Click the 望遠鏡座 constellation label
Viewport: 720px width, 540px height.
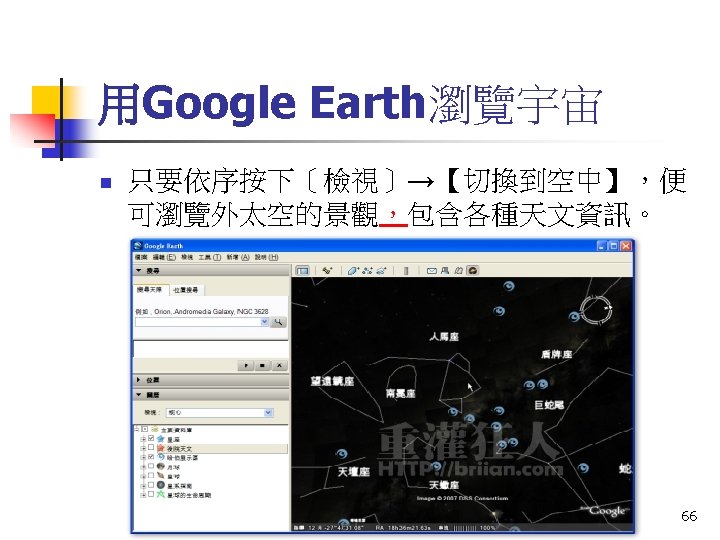(x=332, y=381)
